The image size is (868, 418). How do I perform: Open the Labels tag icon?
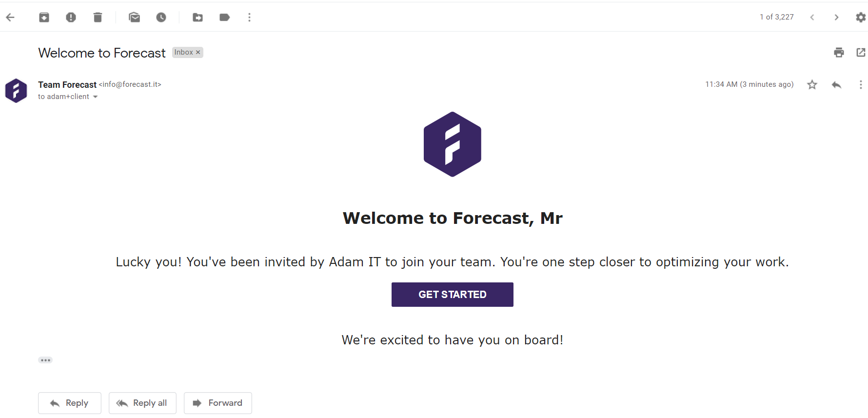click(x=224, y=18)
